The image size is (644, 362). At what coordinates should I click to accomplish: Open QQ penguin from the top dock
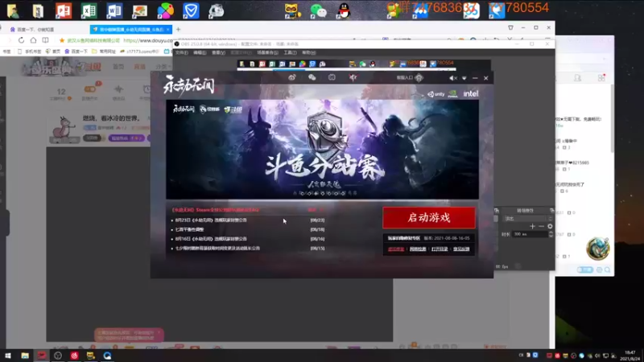(344, 11)
